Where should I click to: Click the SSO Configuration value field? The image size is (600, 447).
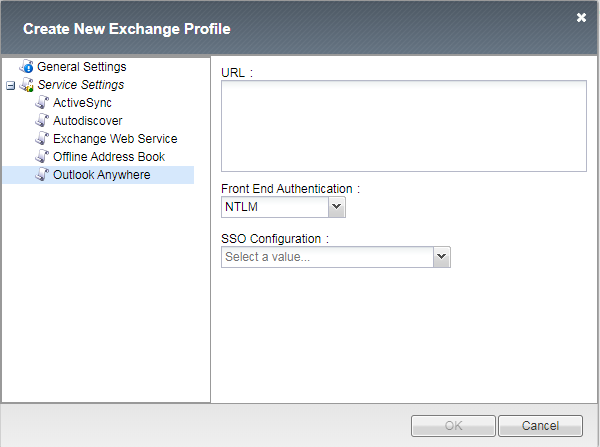pyautogui.click(x=326, y=257)
